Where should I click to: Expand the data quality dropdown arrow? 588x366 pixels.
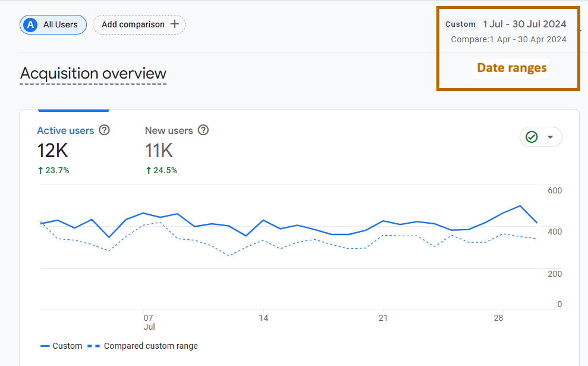(550, 137)
